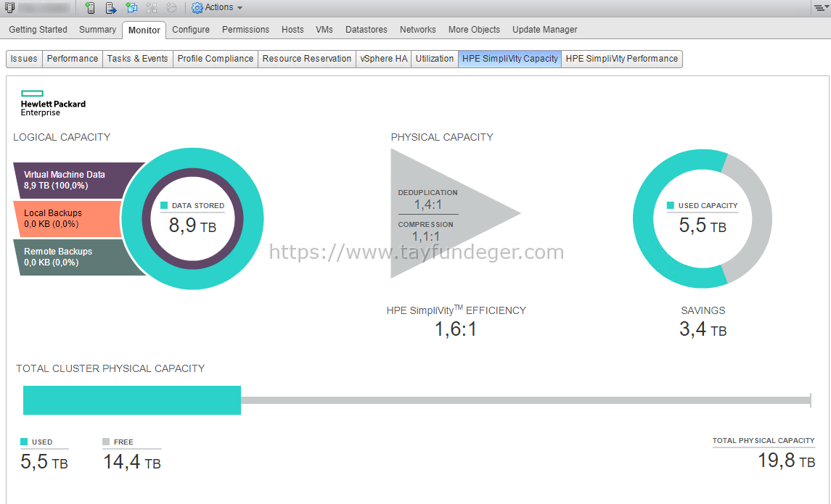Image resolution: width=831 pixels, height=504 pixels.
Task: Click the cluster object icon in the toolbar
Action: [9, 7]
